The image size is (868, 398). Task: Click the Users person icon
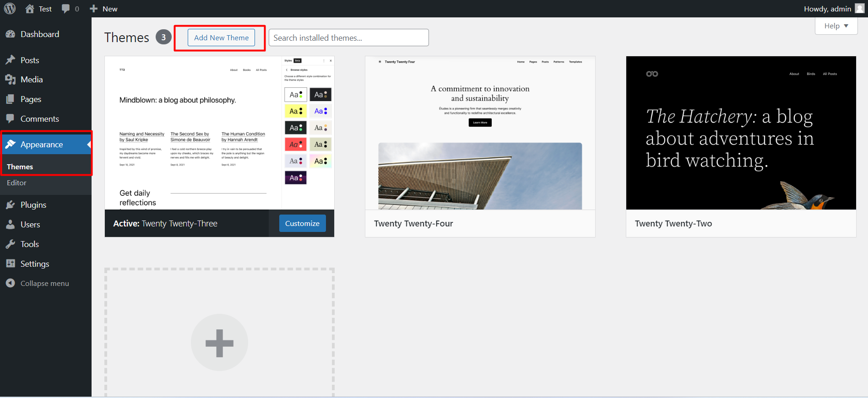click(x=10, y=225)
